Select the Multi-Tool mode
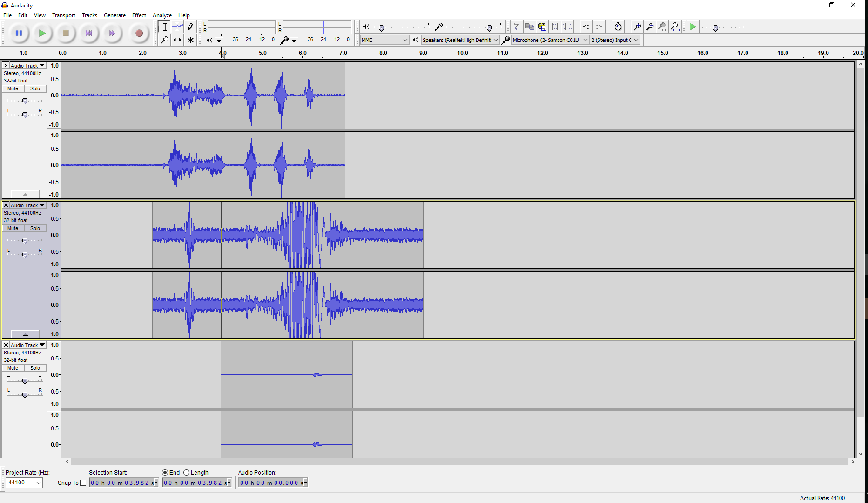The image size is (868, 503). pos(190,40)
